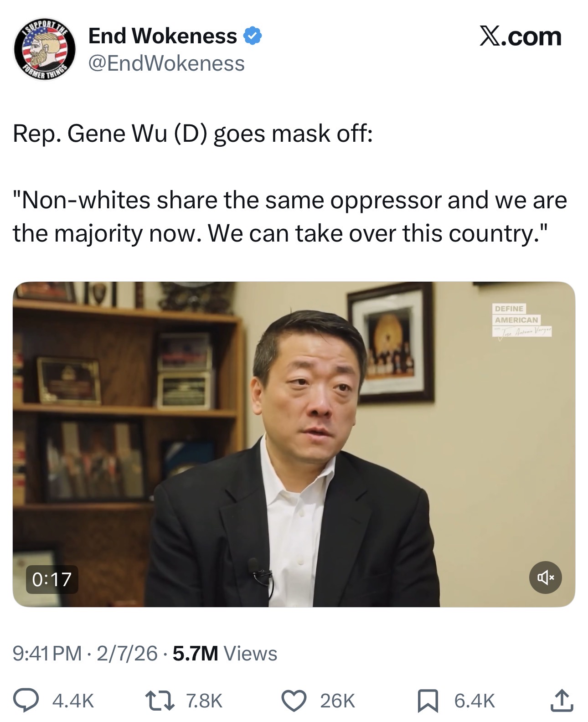Bookmark the post with bookmark icon
Screen dimensions: 588x722
pos(428,701)
